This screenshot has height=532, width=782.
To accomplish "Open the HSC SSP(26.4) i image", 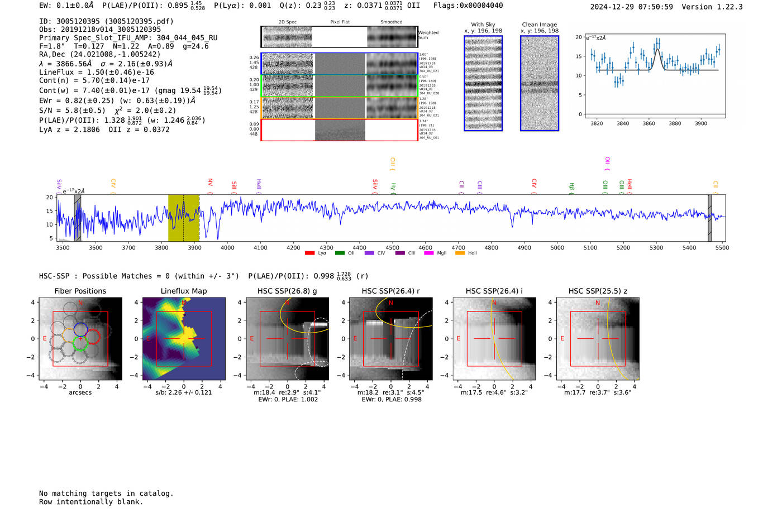I will [x=494, y=339].
